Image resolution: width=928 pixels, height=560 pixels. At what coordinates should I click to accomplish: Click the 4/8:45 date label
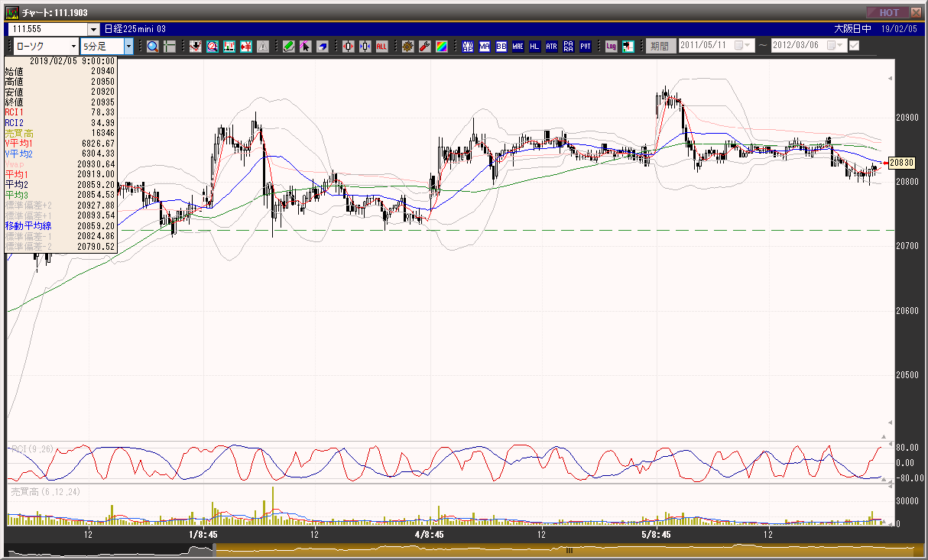430,535
